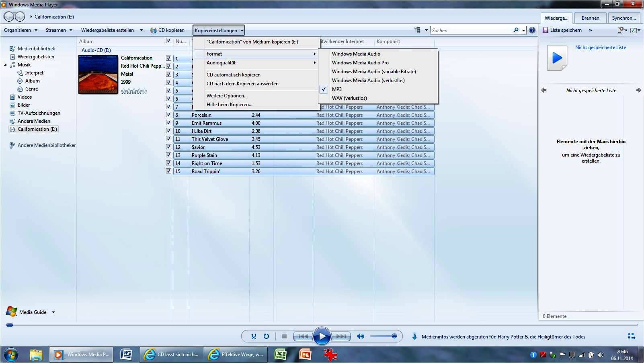Image resolution: width=644 pixels, height=363 pixels.
Task: Click Liste speichern button
Action: (x=562, y=30)
